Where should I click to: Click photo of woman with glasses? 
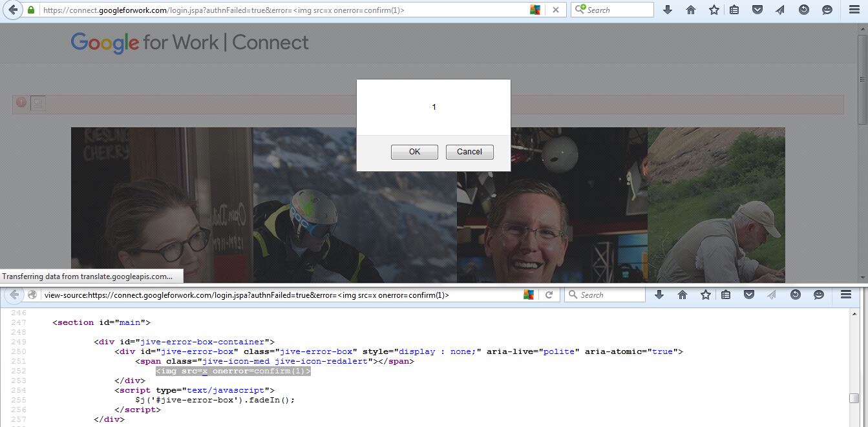[x=162, y=205]
